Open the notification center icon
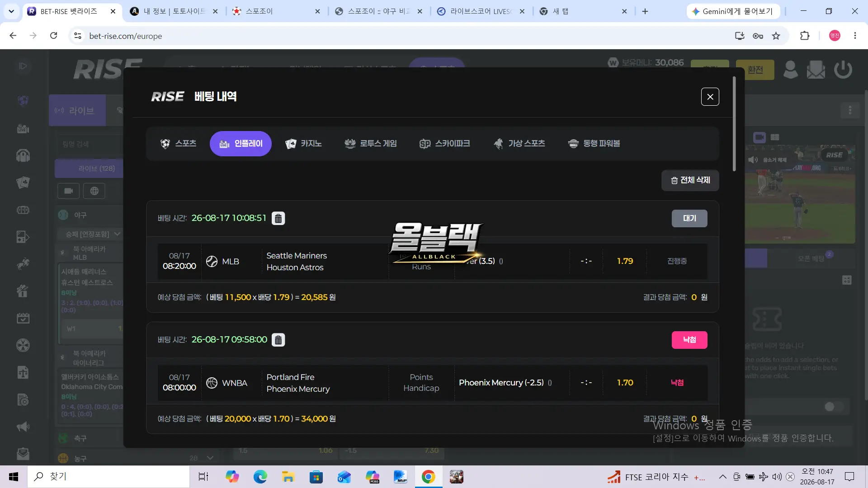The height and width of the screenshot is (488, 868). [x=849, y=477]
